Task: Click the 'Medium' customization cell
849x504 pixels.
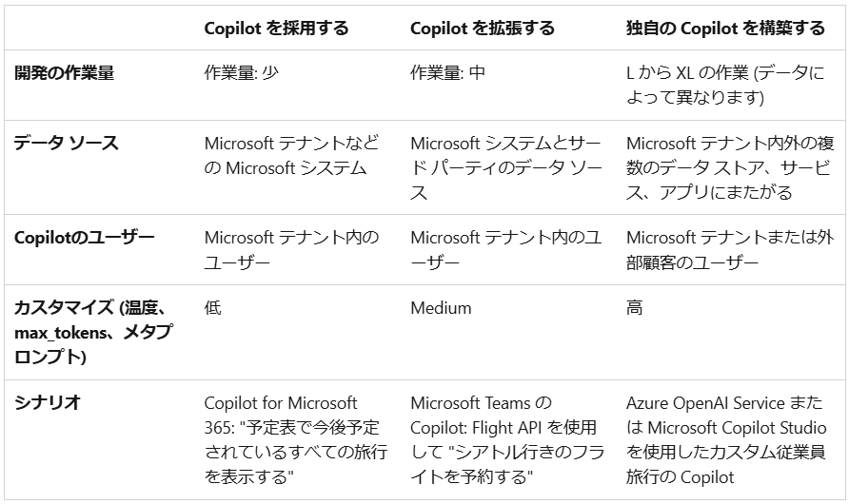Action: tap(441, 307)
